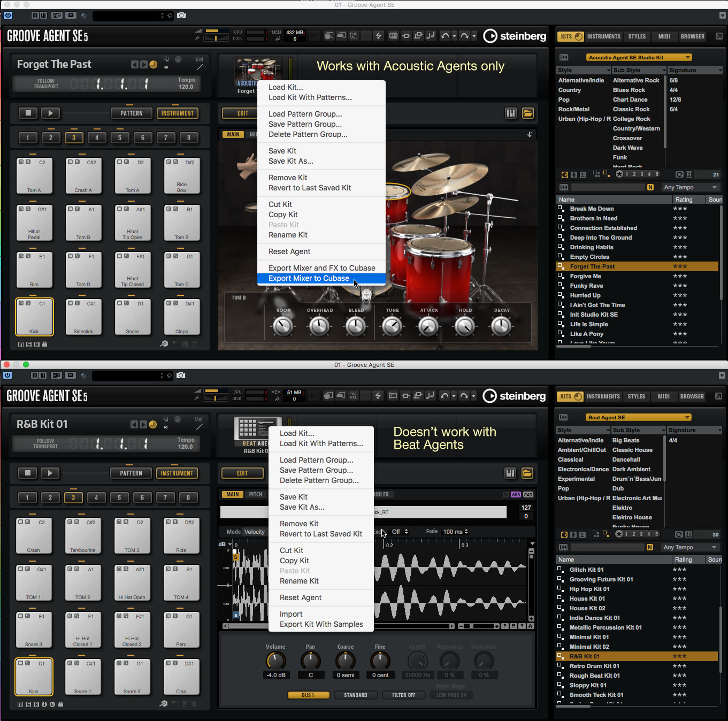
Task: Click the STANDARD button
Action: tap(356, 695)
